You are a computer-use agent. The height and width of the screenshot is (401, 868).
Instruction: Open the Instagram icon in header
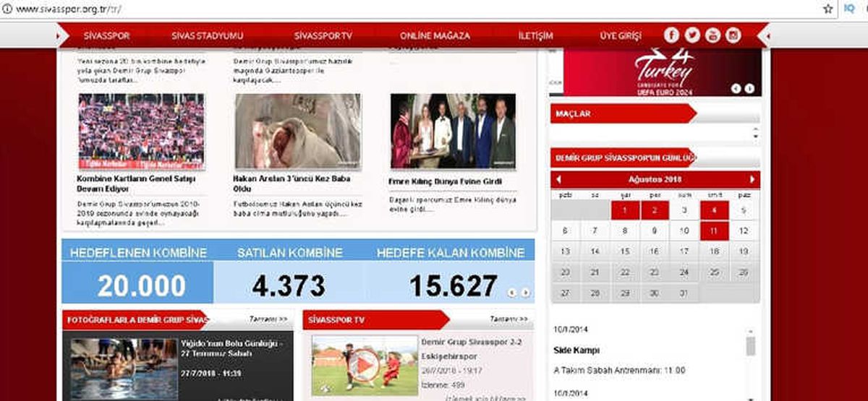tap(733, 35)
